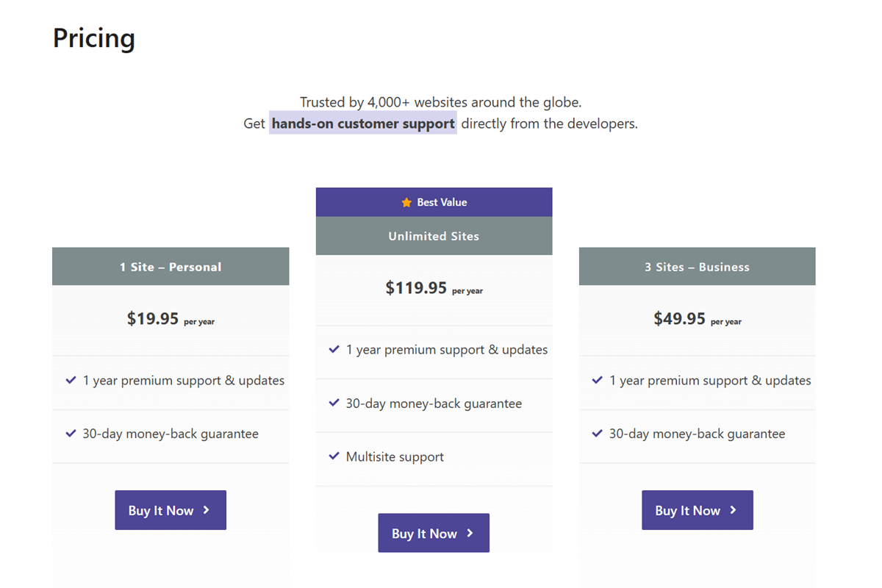Click the checkmark next to Personal plan's premium support
Image resolution: width=882 pixels, height=588 pixels.
click(71, 380)
